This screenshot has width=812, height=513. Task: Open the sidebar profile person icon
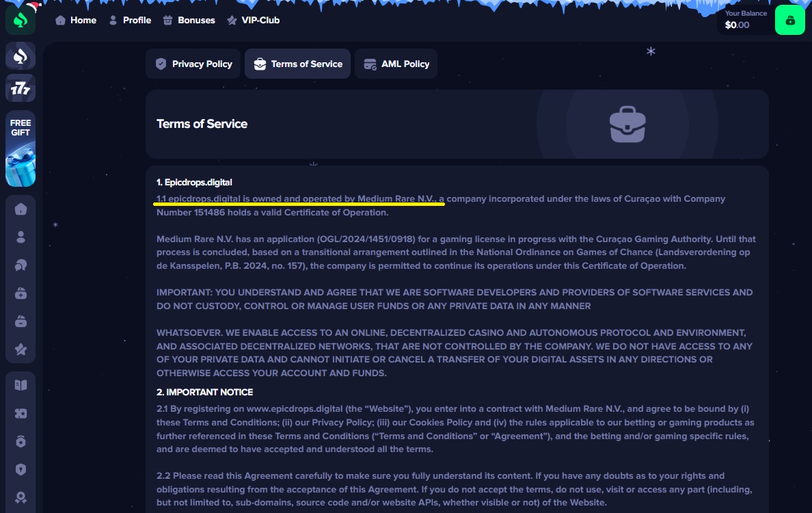coord(21,237)
